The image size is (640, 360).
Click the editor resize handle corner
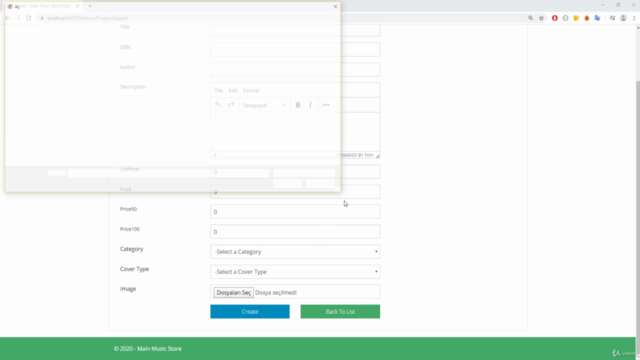(378, 156)
